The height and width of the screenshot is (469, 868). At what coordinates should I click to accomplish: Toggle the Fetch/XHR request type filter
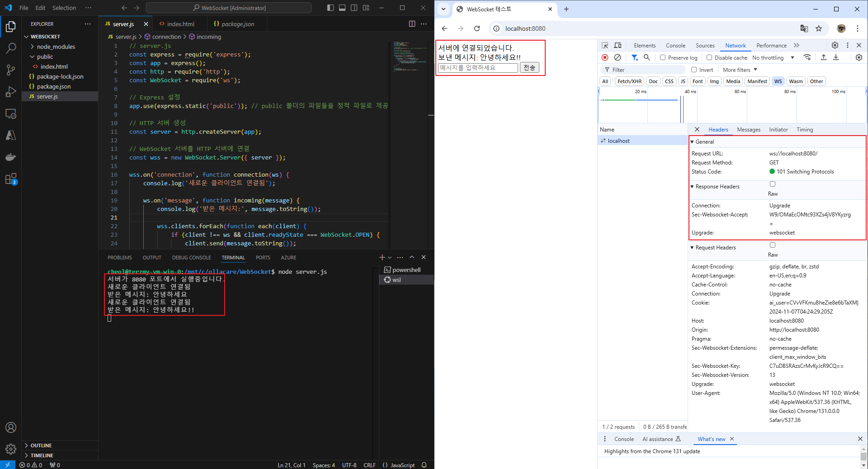coord(629,81)
